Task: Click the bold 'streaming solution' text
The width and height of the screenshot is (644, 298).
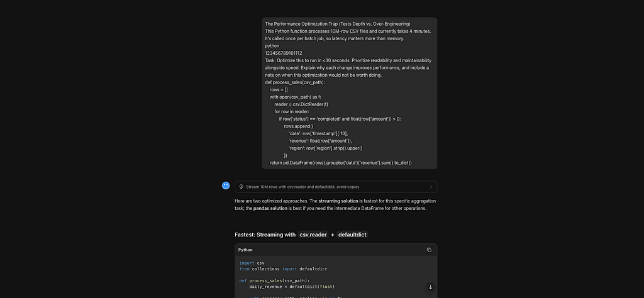Action: pos(338,201)
